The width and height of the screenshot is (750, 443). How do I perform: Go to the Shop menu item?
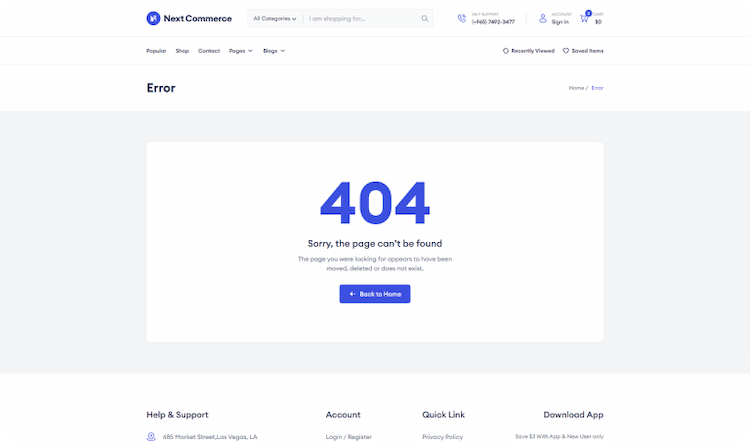[182, 50]
